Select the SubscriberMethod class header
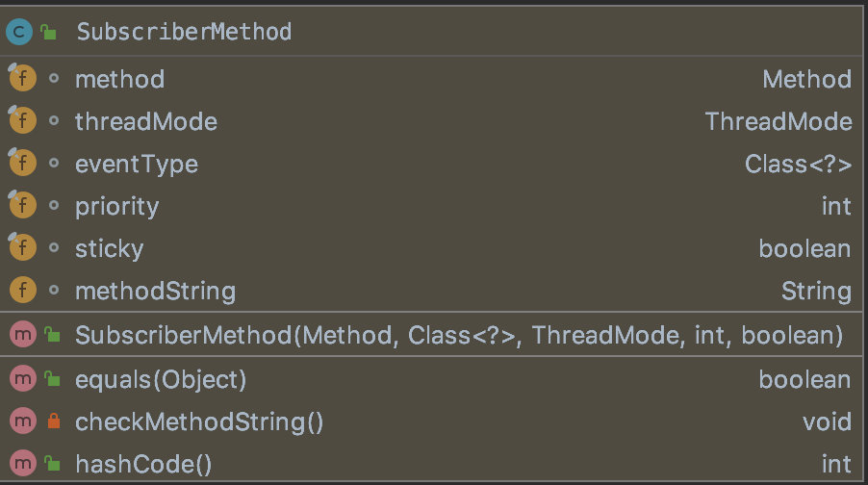This screenshot has width=868, height=485. tap(184, 32)
